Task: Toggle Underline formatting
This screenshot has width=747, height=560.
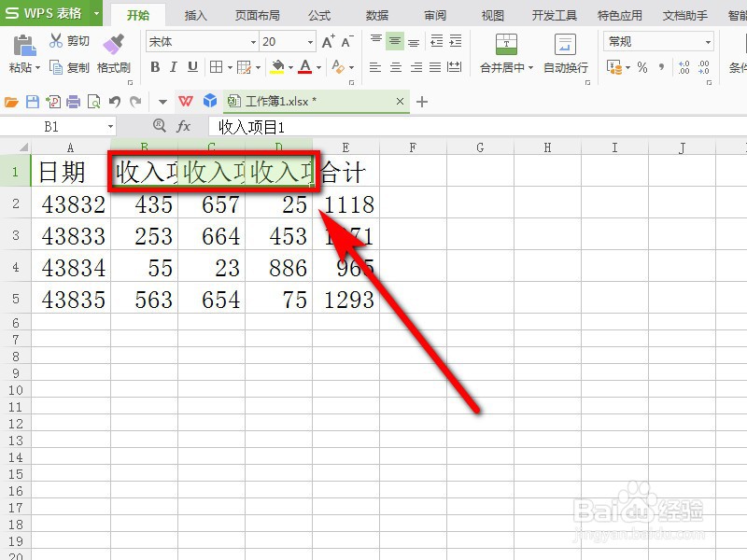Action: tap(192, 67)
